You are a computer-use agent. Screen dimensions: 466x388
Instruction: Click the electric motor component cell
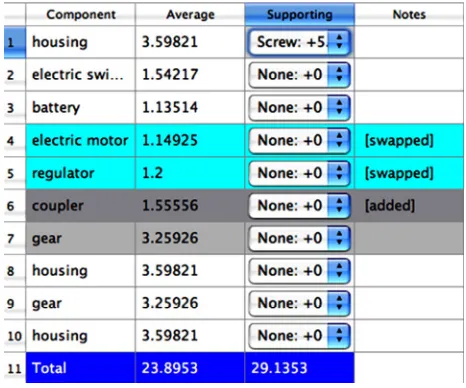coord(81,140)
